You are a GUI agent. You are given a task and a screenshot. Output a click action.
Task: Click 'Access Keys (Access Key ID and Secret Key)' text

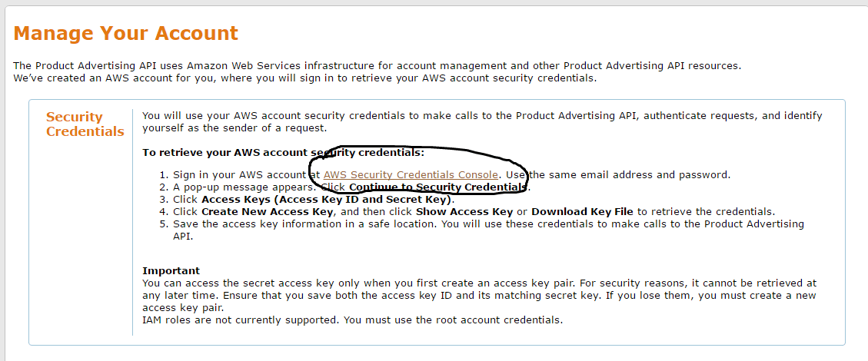point(328,200)
